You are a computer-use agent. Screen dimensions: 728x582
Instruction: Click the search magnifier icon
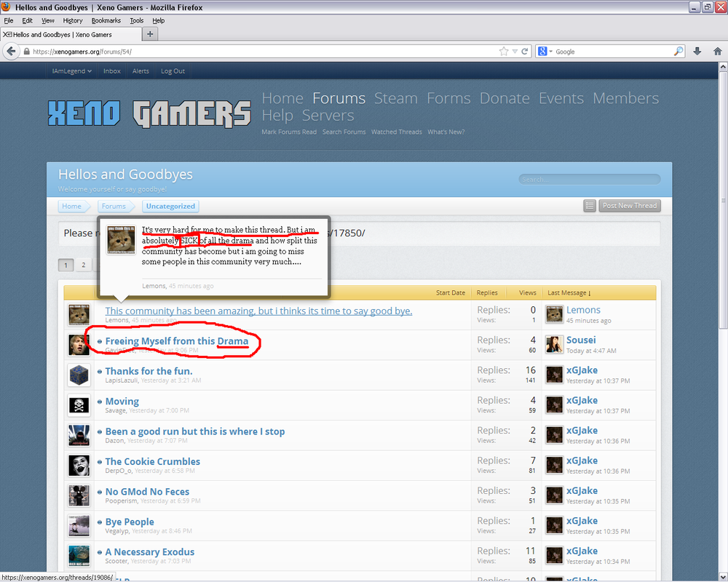click(x=678, y=51)
